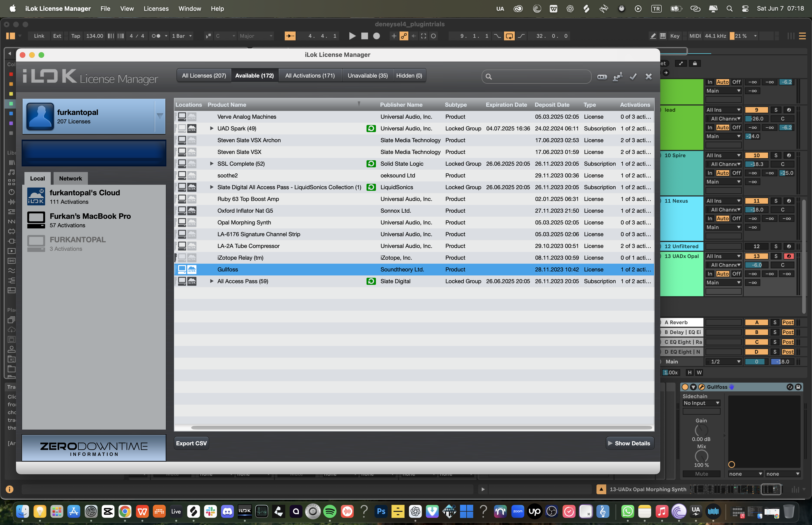Toggle Auto monitoring on 11 Nexus track
This screenshot has height=525, width=812.
click(x=722, y=219)
